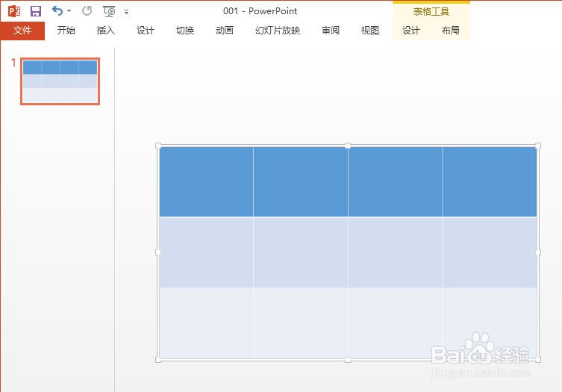Open the table tools 设计 tab under 表格工具
The height and width of the screenshot is (392, 562).
410,31
